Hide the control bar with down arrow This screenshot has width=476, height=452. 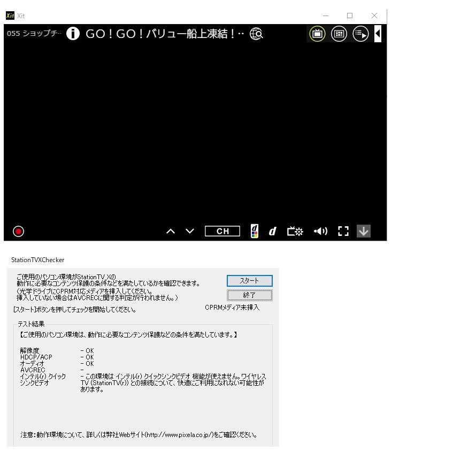(x=364, y=231)
